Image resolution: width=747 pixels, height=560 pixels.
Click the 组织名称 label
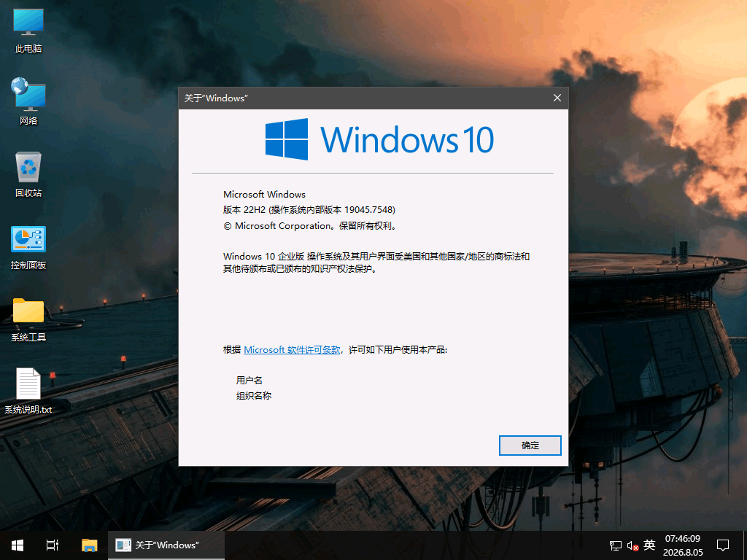point(254,395)
